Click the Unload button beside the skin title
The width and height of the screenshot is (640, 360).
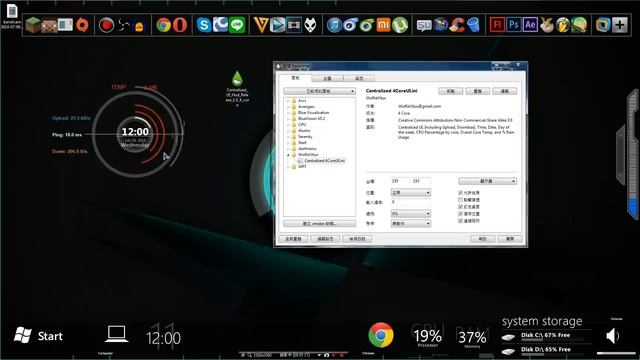pyautogui.click(x=451, y=91)
